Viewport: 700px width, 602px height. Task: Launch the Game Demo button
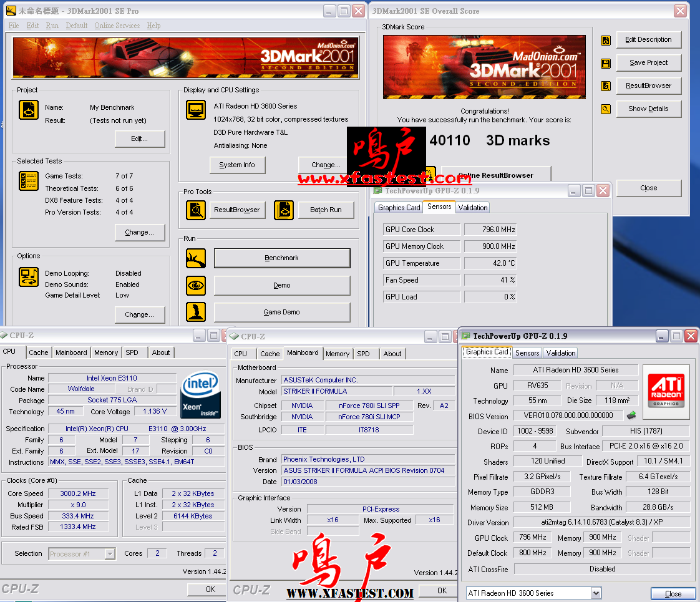(282, 312)
